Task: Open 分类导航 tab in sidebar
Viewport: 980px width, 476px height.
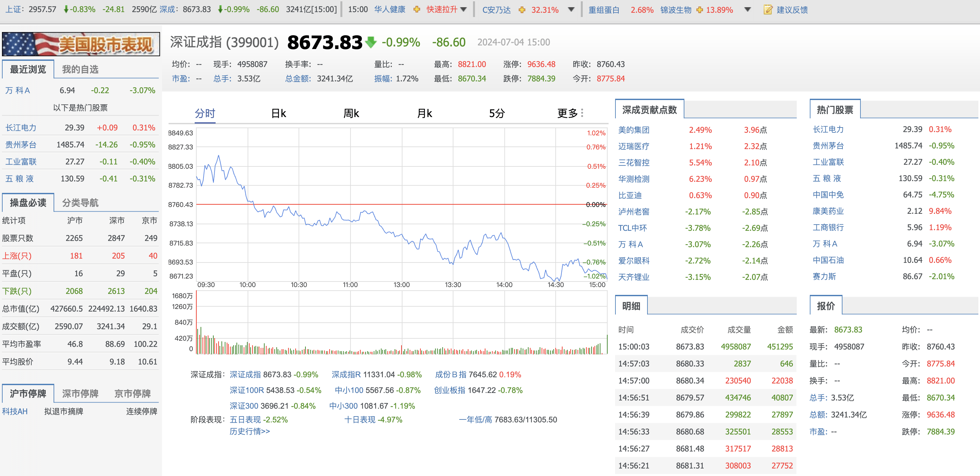Action: [80, 203]
